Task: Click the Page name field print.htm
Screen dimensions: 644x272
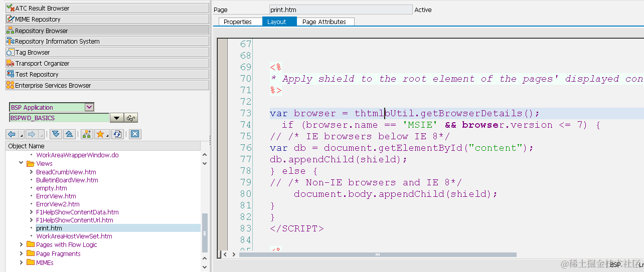Action: (x=341, y=10)
